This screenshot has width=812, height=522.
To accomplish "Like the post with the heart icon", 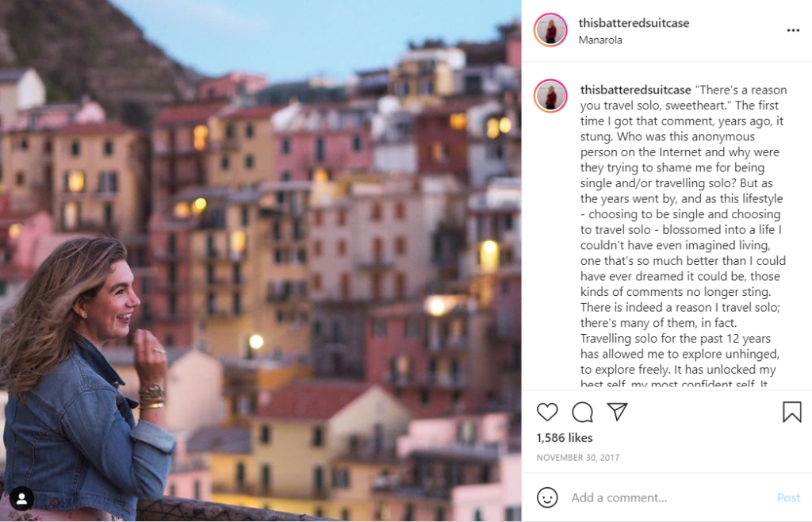I will pyautogui.click(x=547, y=412).
